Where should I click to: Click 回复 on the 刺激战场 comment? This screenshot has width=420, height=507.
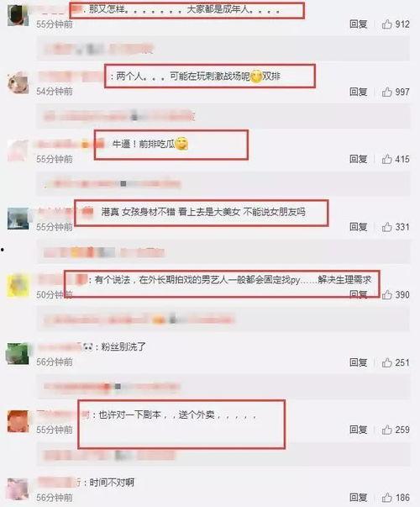(x=359, y=92)
